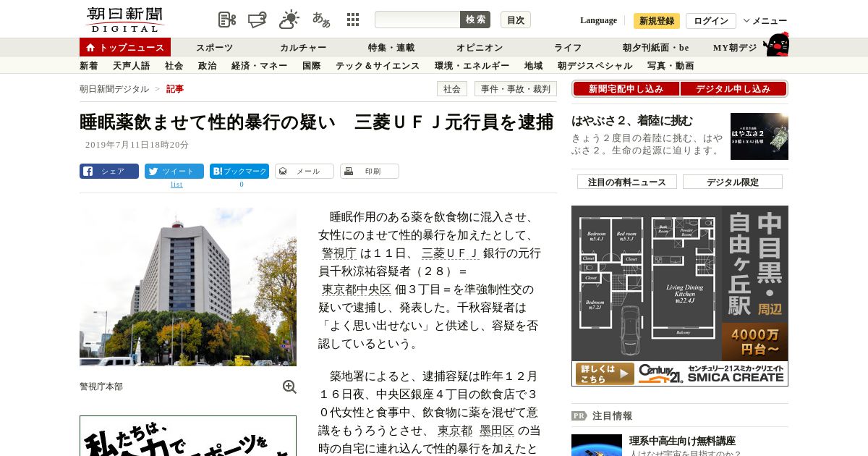This screenshot has height=456, width=868.
Task: Click the Asahi Shimbun Digital logo
Action: click(124, 20)
